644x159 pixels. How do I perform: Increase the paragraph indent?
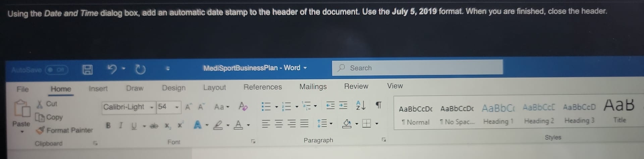pos(343,106)
